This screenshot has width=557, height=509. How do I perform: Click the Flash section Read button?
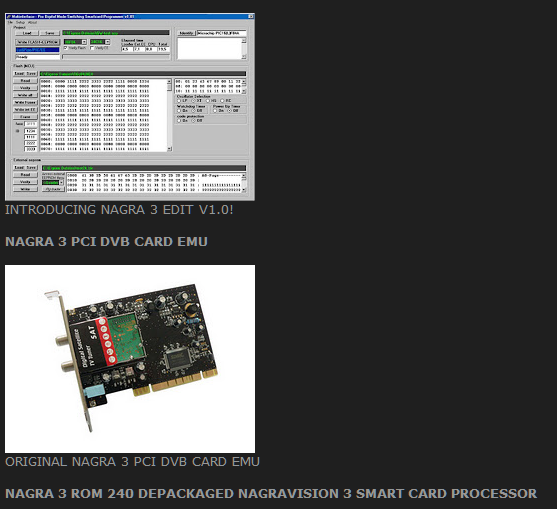coord(25,81)
